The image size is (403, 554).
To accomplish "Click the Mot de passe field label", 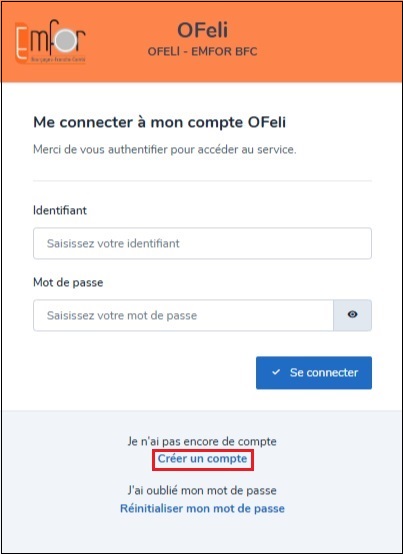I will pos(68,283).
